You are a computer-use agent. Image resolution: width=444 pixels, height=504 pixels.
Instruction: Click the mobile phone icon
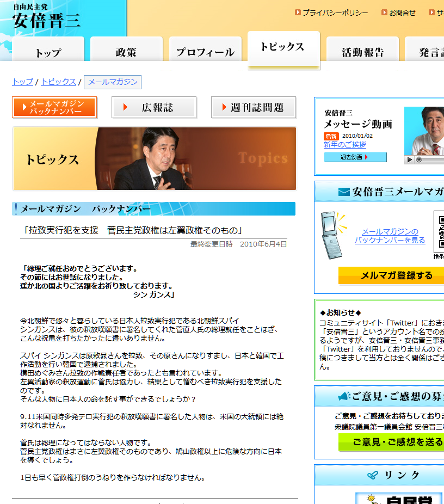(x=332, y=235)
